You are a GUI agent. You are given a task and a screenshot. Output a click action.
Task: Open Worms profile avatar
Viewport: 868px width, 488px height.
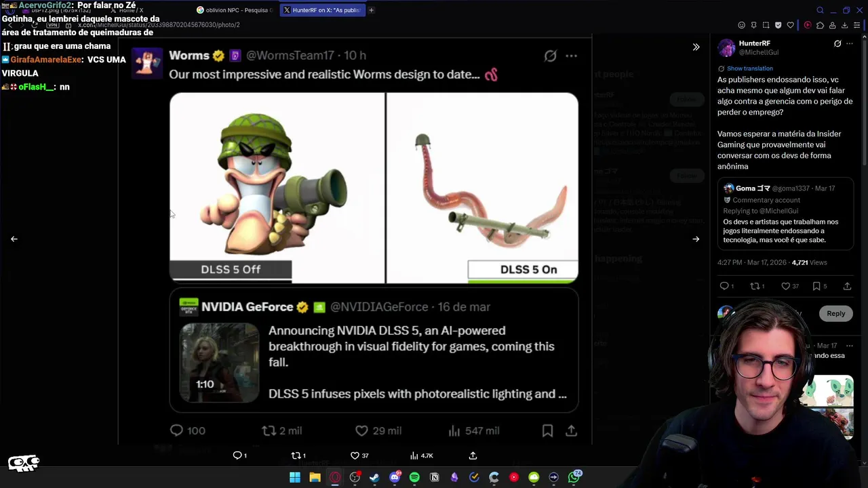tap(146, 63)
